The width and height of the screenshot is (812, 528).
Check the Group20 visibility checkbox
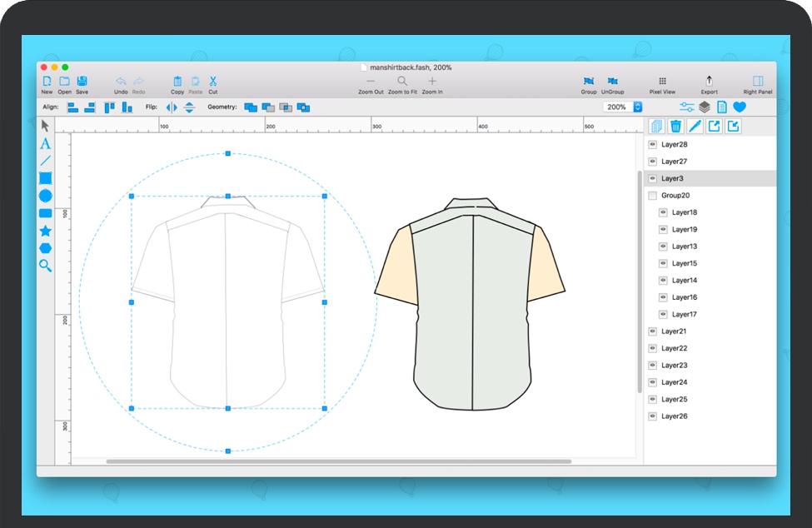tap(653, 196)
